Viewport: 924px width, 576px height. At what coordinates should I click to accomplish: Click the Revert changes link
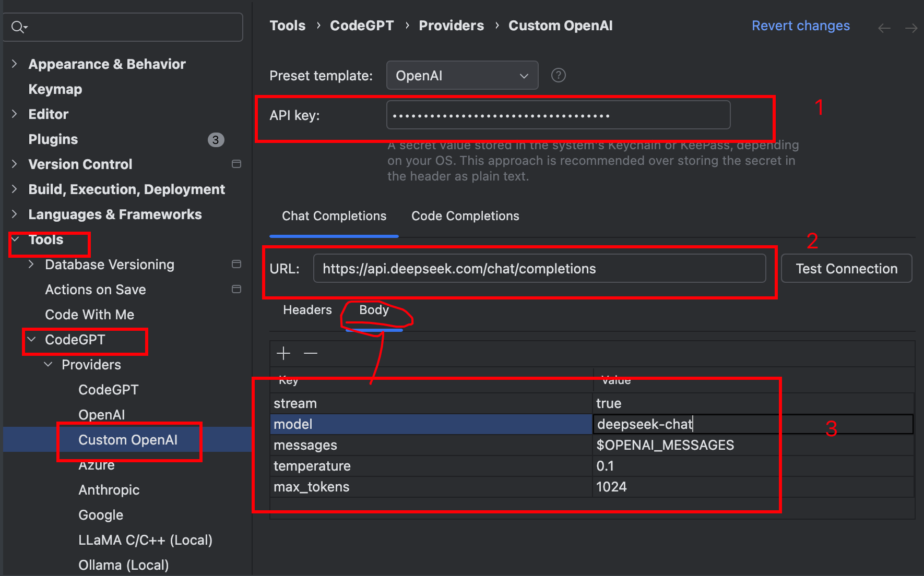coord(801,26)
